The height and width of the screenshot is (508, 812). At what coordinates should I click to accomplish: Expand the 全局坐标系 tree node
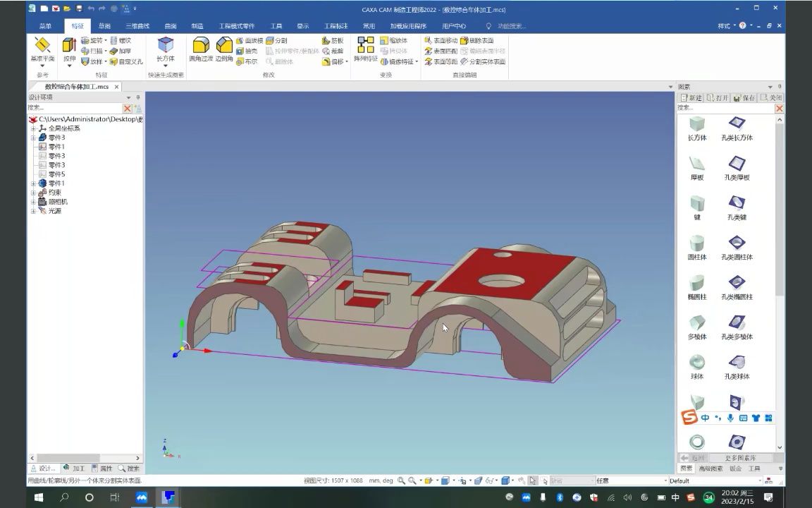coord(33,128)
